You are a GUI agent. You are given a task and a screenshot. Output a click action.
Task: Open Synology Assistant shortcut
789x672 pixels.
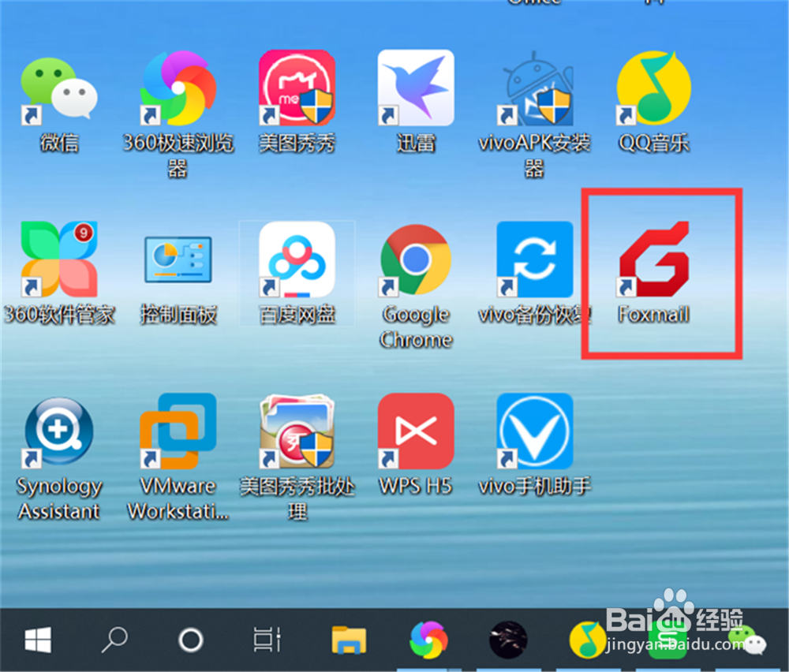(x=58, y=431)
